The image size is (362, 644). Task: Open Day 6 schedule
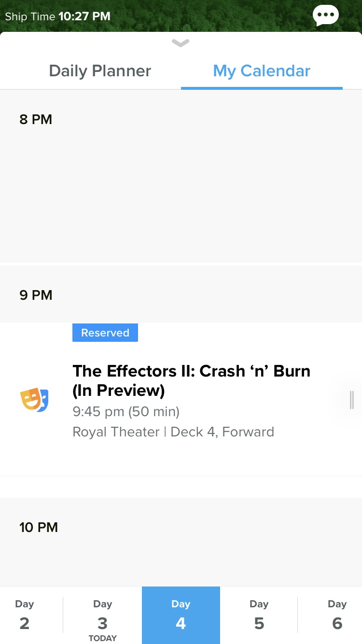click(x=337, y=615)
